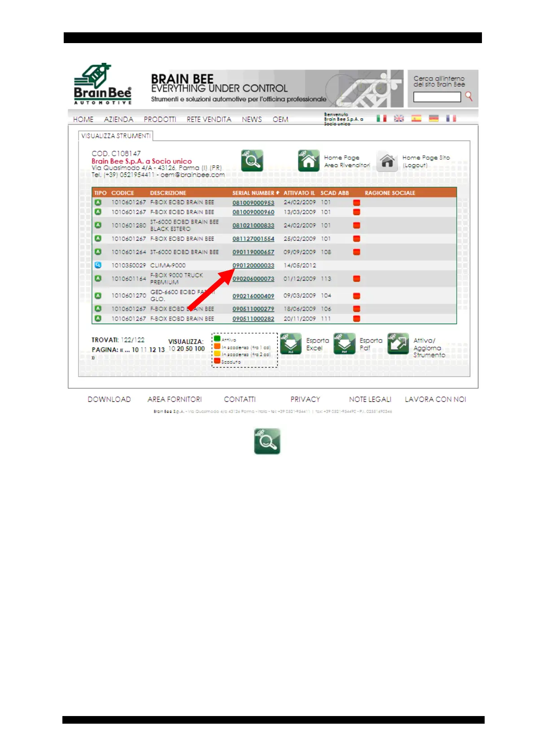Sort by ATTIVATO IL column header
The width and height of the screenshot is (534, 756).
coord(299,193)
